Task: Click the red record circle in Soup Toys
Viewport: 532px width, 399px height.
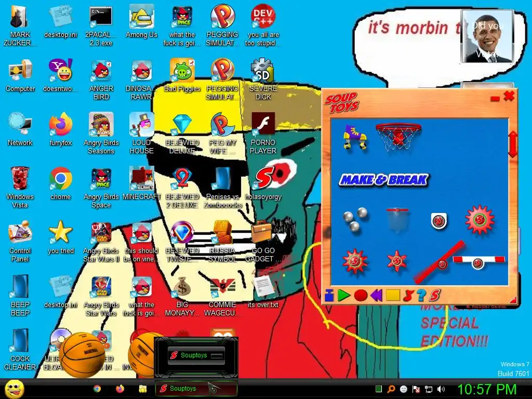Action: click(361, 296)
